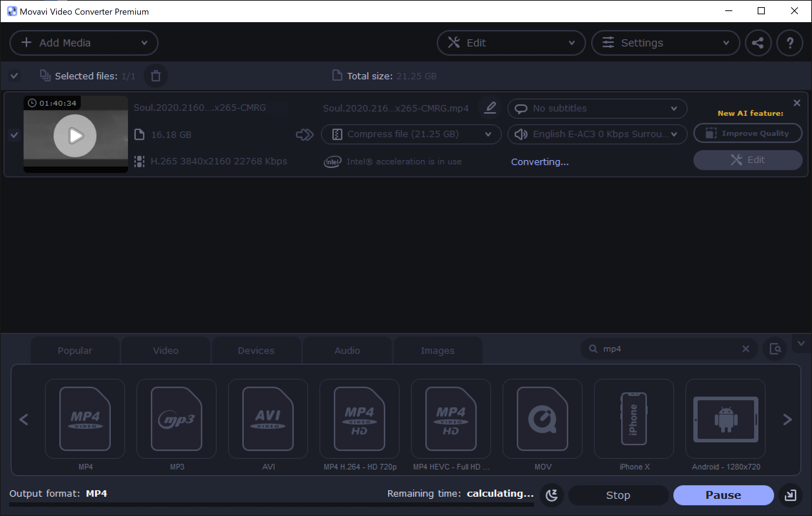The width and height of the screenshot is (812, 516).
Task: Maximize the Movavi Video Converter window
Action: pos(761,11)
